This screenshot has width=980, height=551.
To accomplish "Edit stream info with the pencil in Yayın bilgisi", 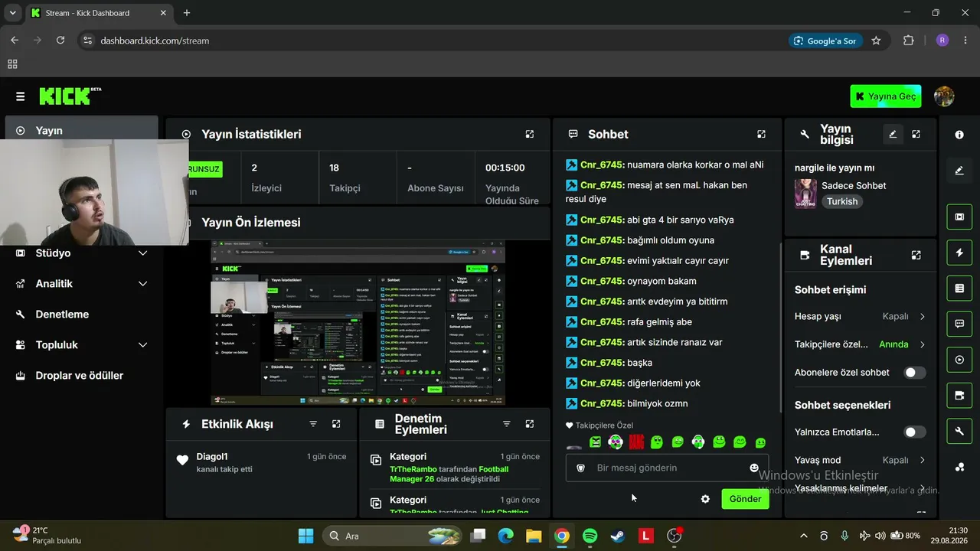I will pyautogui.click(x=893, y=134).
